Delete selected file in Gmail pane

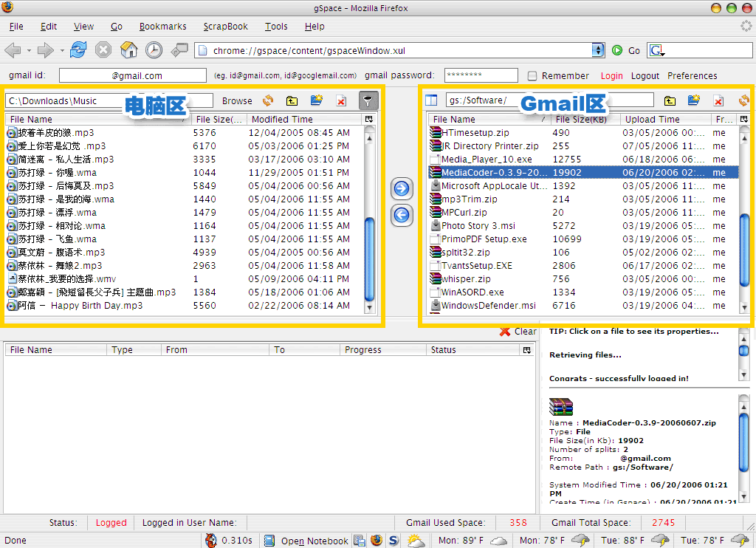[x=718, y=100]
